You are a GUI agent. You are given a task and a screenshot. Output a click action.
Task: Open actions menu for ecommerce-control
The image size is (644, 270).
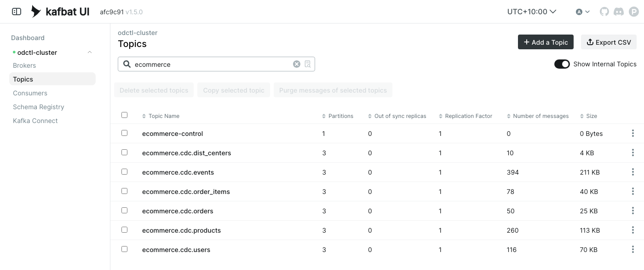coord(633,133)
